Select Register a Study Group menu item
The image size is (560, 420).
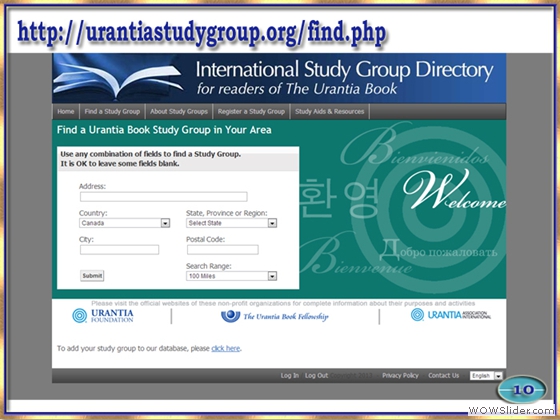point(251,111)
